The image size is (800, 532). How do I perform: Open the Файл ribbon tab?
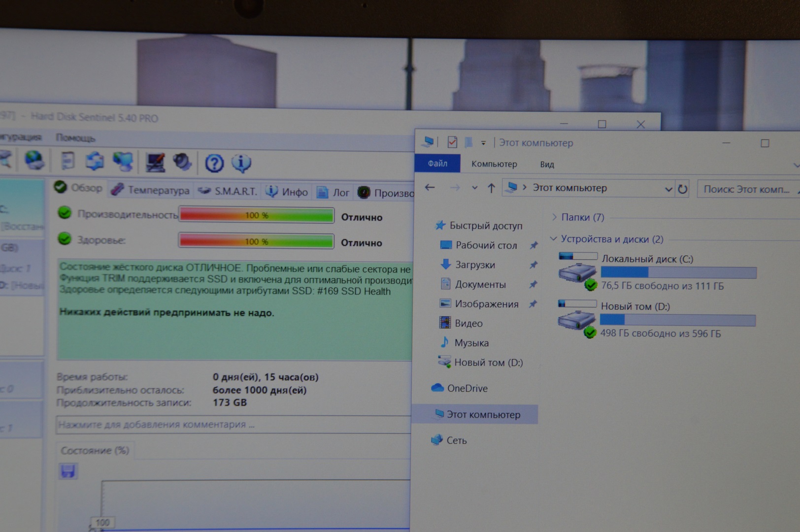pyautogui.click(x=437, y=164)
